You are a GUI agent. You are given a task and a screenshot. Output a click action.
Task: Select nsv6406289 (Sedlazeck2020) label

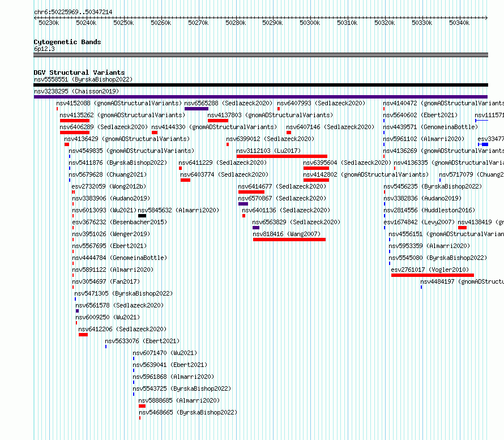(x=104, y=127)
